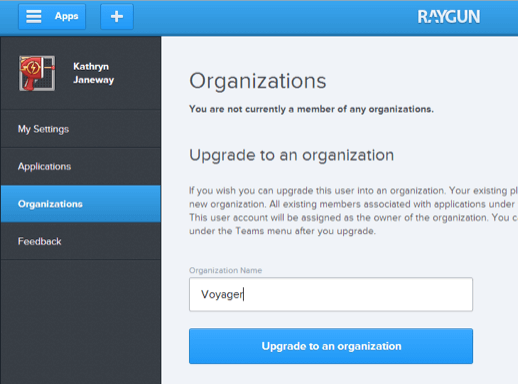This screenshot has height=384, width=518.
Task: Focus the Organization Name input field
Action: pyautogui.click(x=331, y=294)
